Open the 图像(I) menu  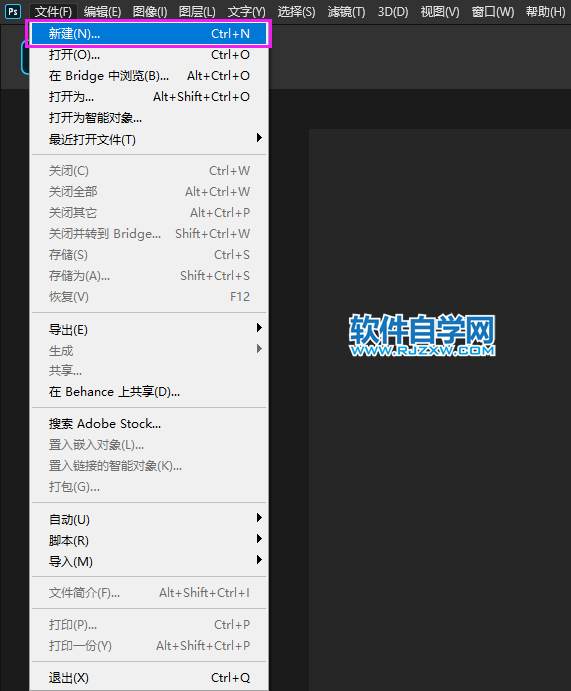click(150, 12)
